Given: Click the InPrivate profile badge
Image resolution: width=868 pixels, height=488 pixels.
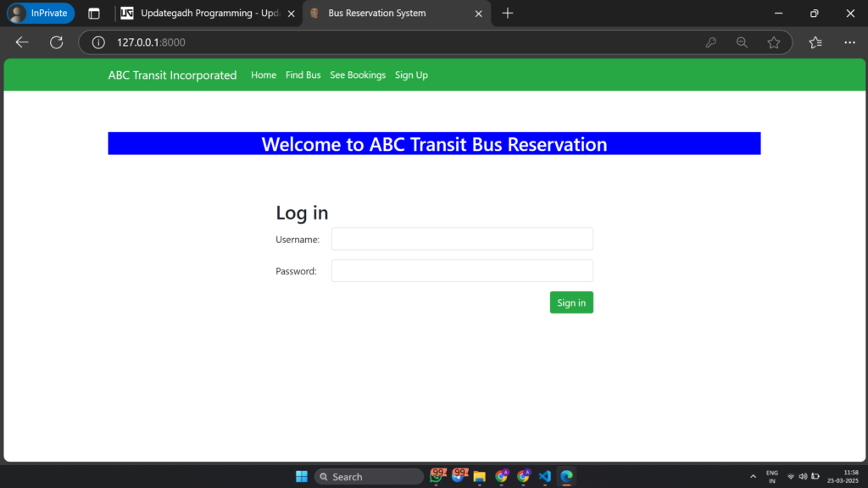Looking at the screenshot, I should click(41, 14).
